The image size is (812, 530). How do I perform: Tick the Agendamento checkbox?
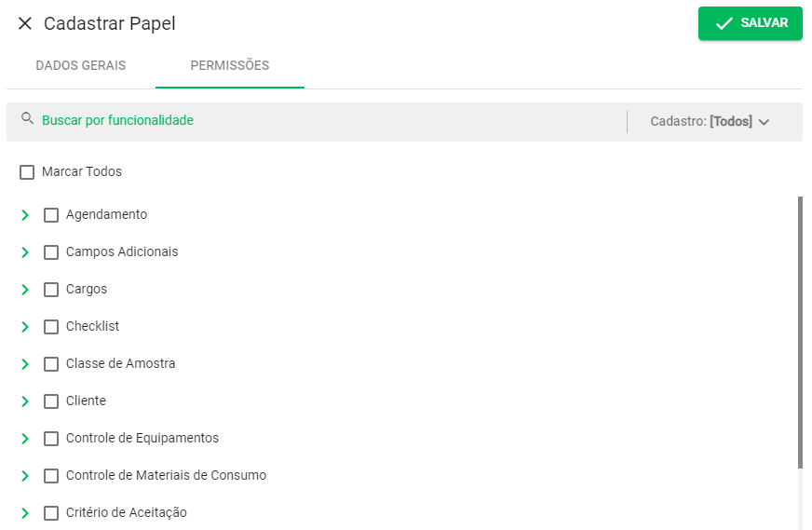click(50, 215)
